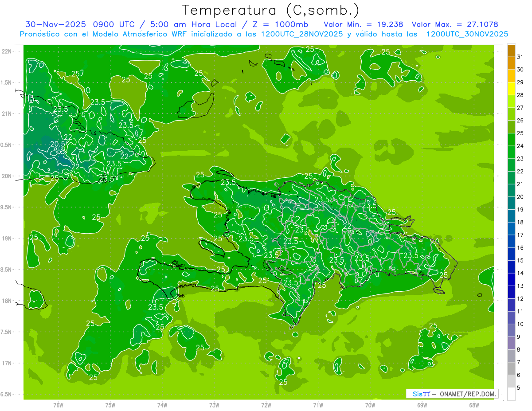Click the "17N" latitude axis label
The width and height of the screenshot is (532, 411).
tap(8, 363)
